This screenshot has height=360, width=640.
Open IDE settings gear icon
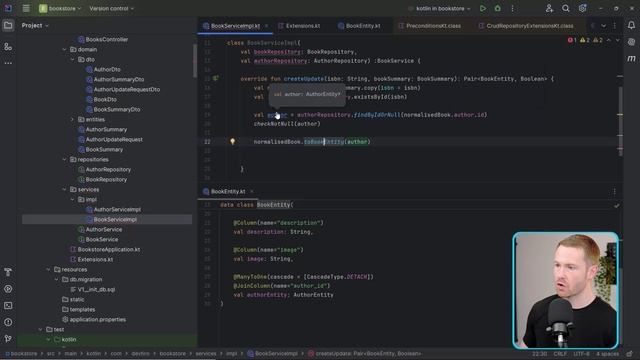(582, 8)
